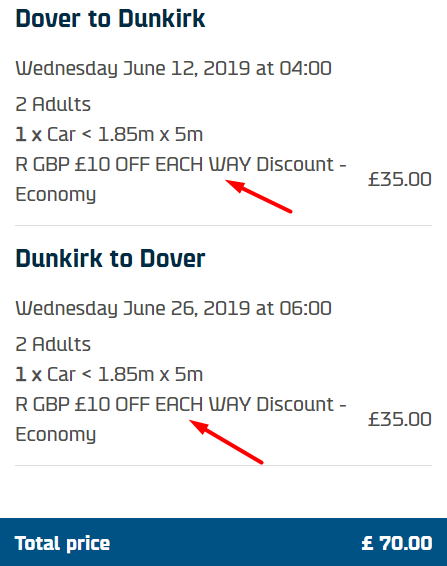The height and width of the screenshot is (566, 447).
Task: Click the outbound car size text
Action: [x=109, y=134]
